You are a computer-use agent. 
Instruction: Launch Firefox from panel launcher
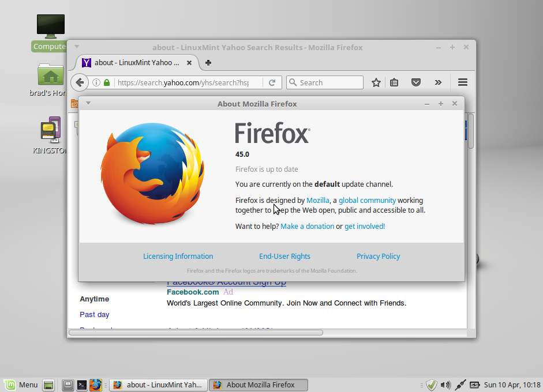(x=96, y=385)
